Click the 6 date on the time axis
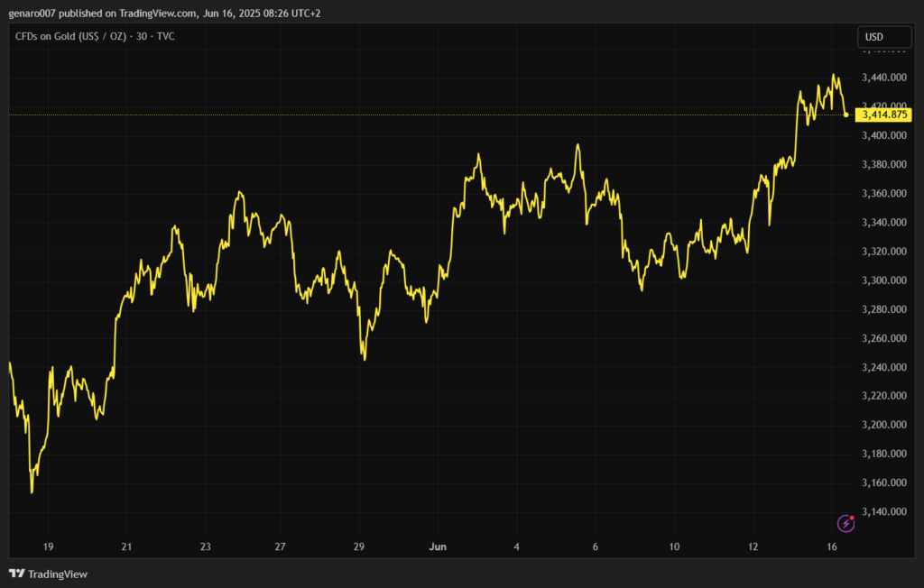924x588 pixels. coord(596,547)
